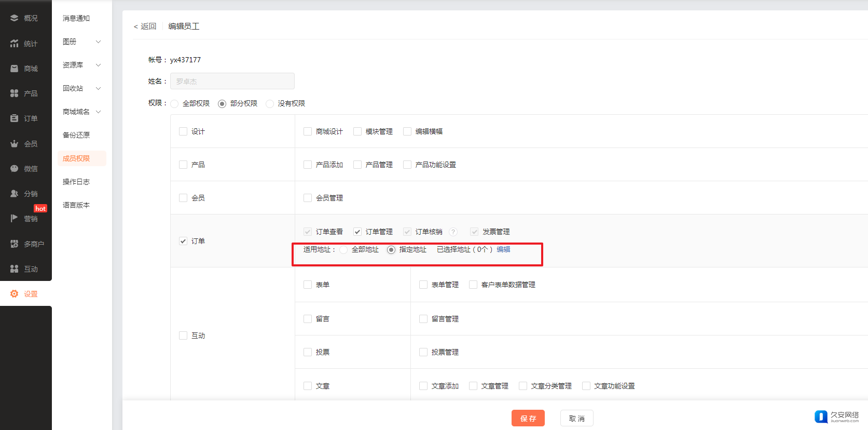Open the 营销 flag icon
The height and width of the screenshot is (430, 868).
point(14,219)
